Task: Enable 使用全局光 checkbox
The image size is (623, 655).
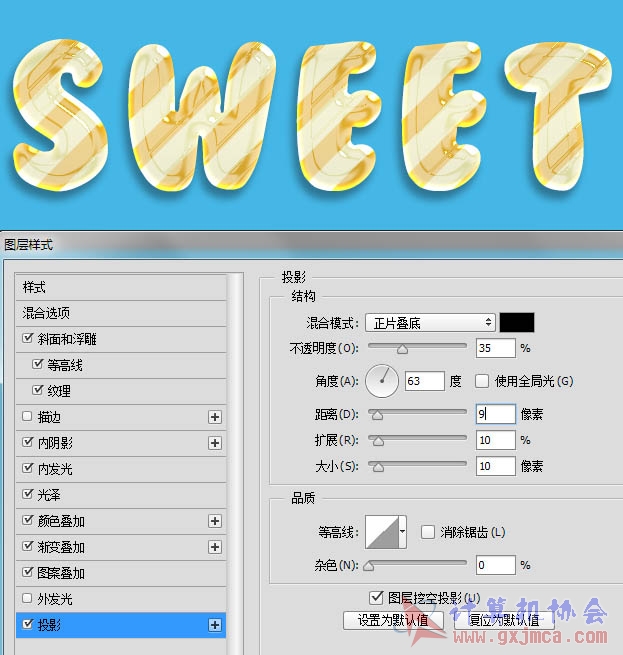Action: click(x=482, y=381)
